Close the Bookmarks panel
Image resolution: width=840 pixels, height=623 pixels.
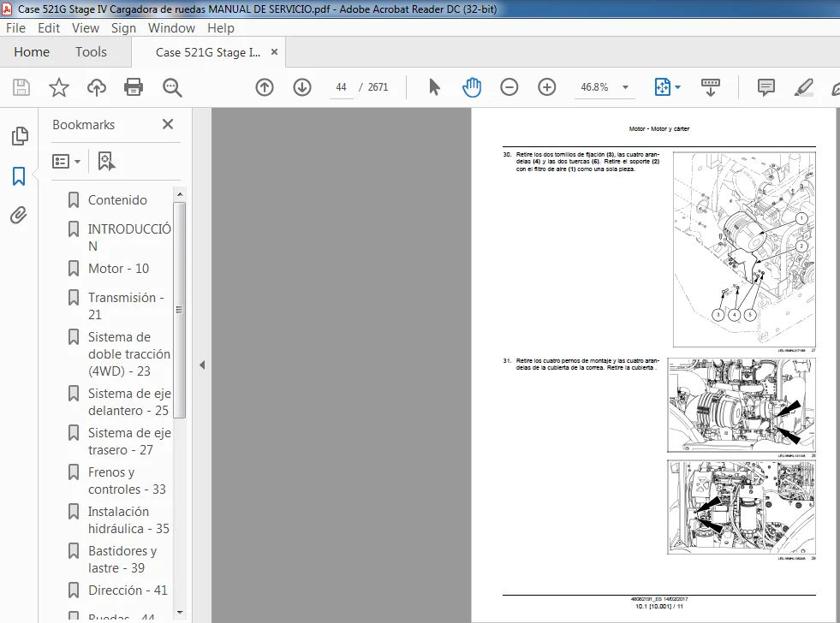point(168,124)
